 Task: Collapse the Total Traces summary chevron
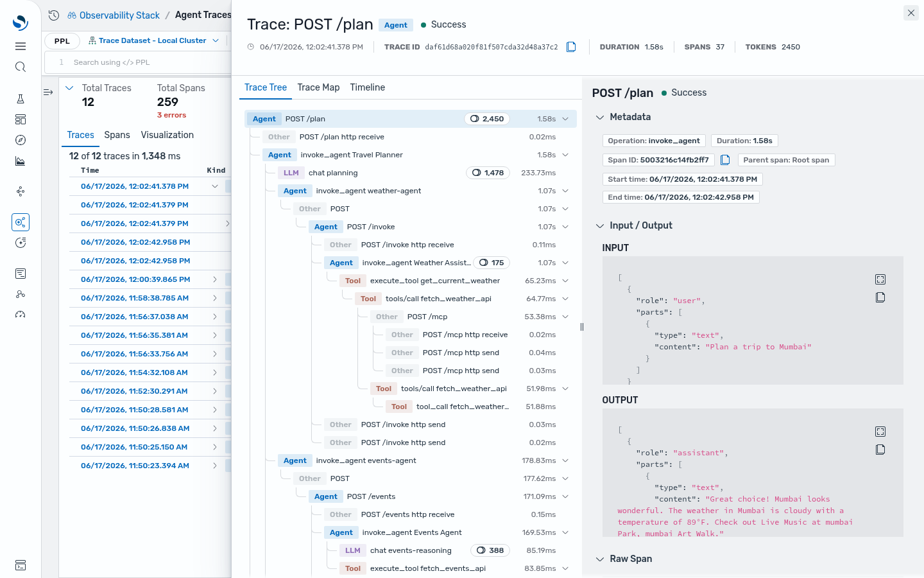69,88
